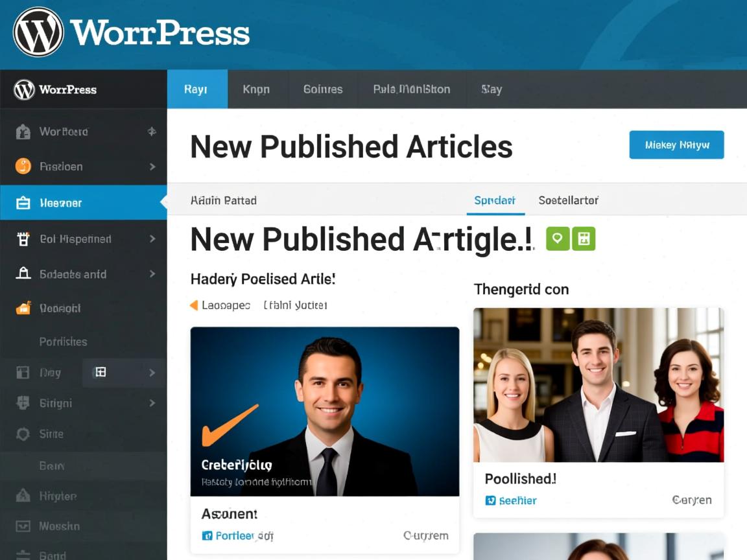Viewport: 747px width, 560px height.
Task: Open the three-people group photo thumbnail
Action: click(x=598, y=385)
